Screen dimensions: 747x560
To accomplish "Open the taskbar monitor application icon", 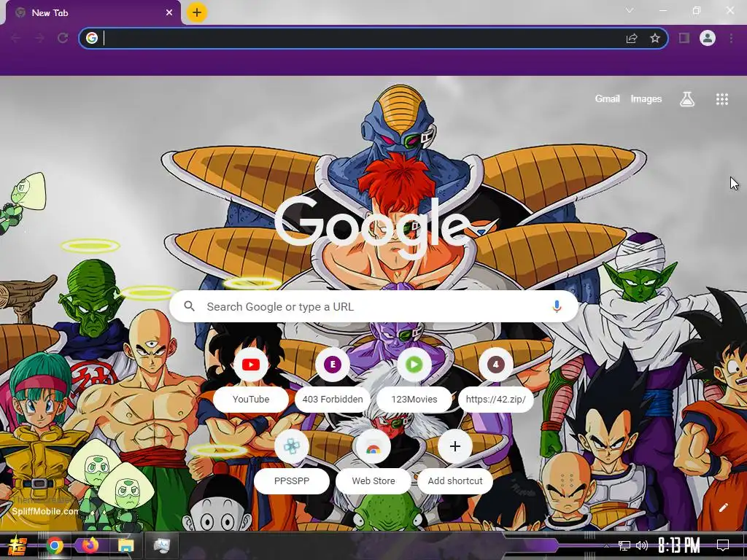I will tap(161, 545).
